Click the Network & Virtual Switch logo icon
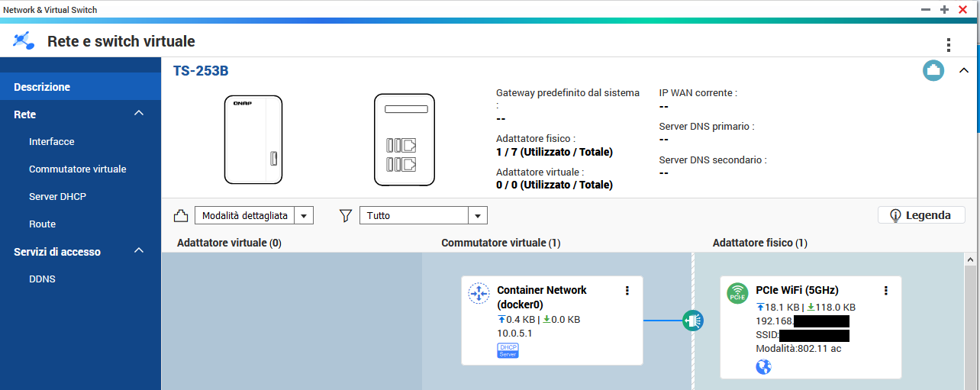This screenshot has height=390, width=980. pos(23,40)
